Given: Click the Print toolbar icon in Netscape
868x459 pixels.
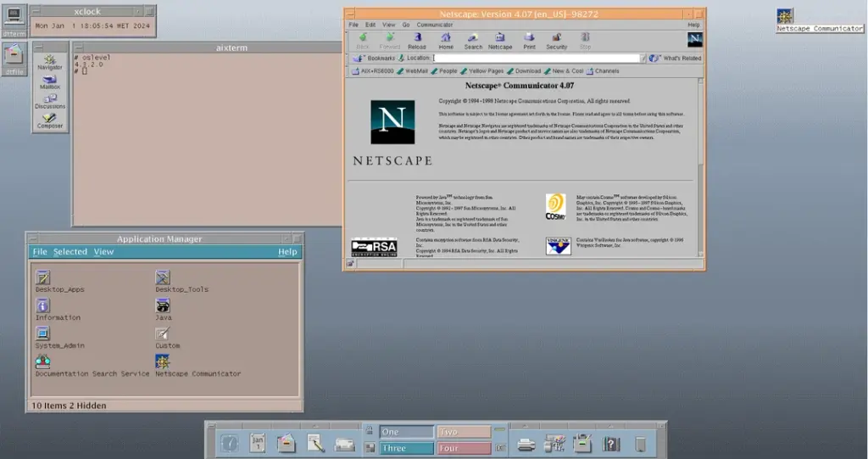Looking at the screenshot, I should point(529,41).
